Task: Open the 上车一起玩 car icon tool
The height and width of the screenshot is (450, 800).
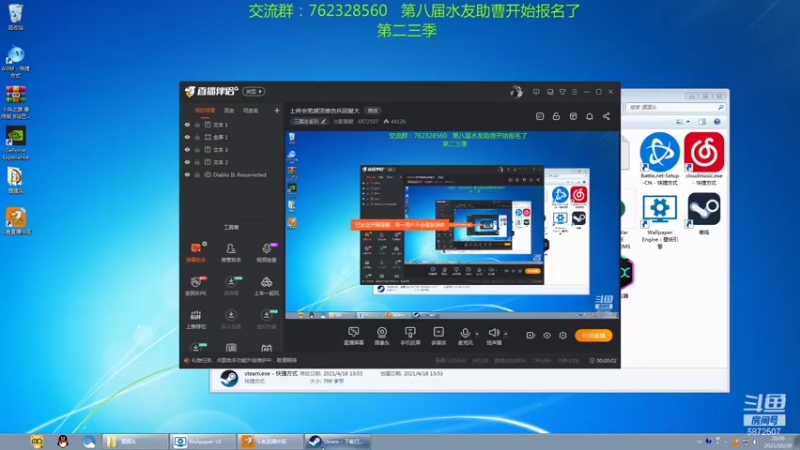Action: [x=266, y=286]
